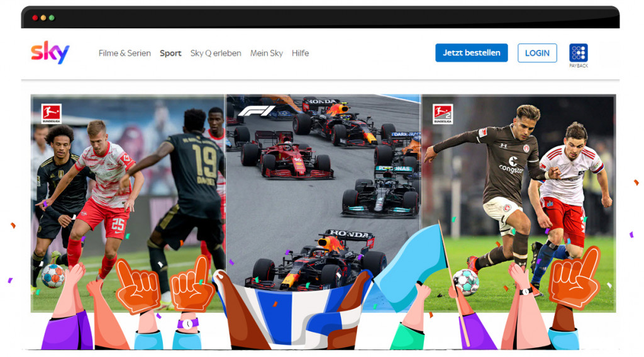Open the Hilfe page
This screenshot has height=357, width=644.
point(300,54)
